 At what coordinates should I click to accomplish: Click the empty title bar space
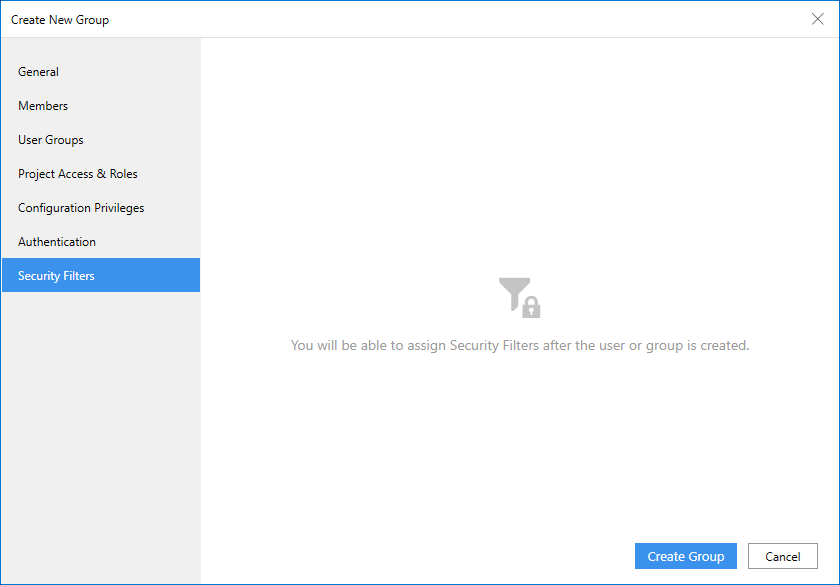tap(450, 20)
